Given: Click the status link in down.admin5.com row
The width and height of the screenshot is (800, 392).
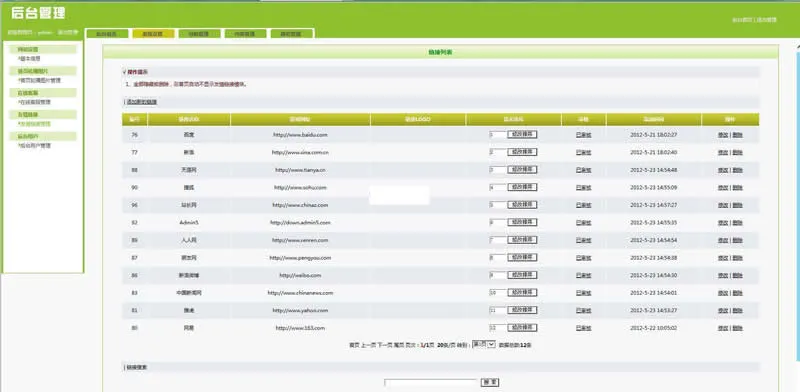Looking at the screenshot, I should click(x=583, y=223).
